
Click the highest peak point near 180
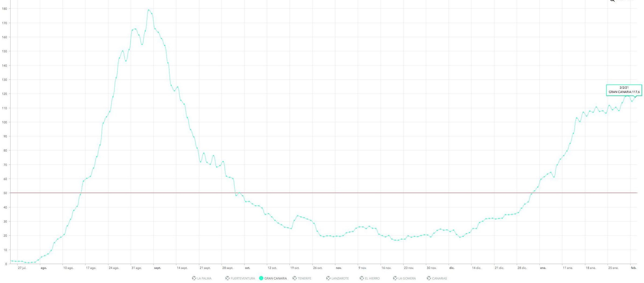(x=148, y=10)
